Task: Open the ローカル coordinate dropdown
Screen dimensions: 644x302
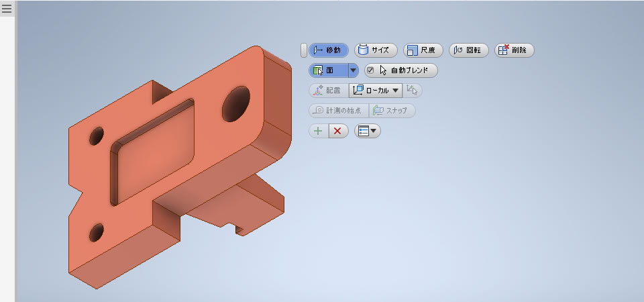Action: point(376,91)
